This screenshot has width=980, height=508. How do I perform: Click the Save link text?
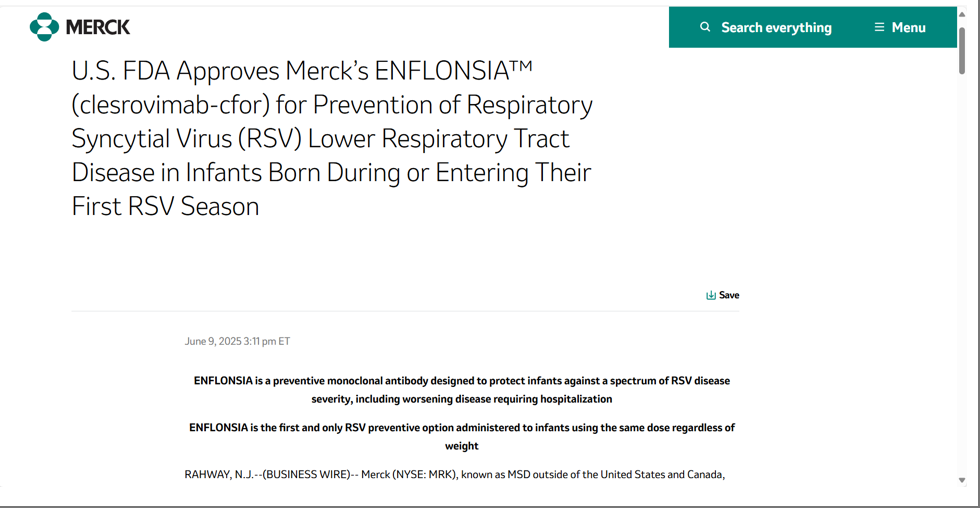[x=729, y=295]
